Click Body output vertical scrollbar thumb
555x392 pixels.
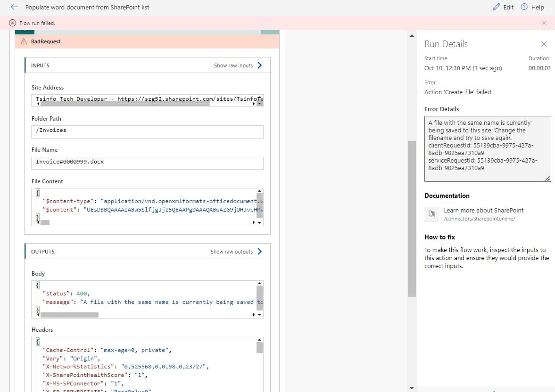click(x=259, y=298)
